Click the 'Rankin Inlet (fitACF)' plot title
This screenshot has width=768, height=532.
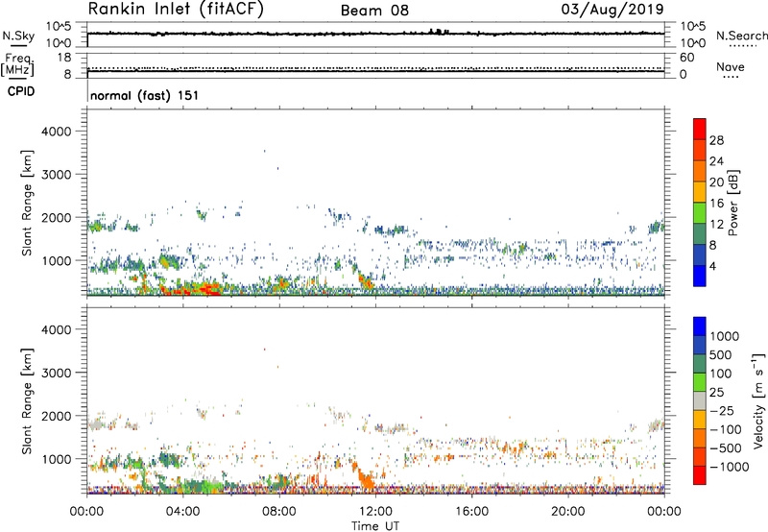click(176, 10)
